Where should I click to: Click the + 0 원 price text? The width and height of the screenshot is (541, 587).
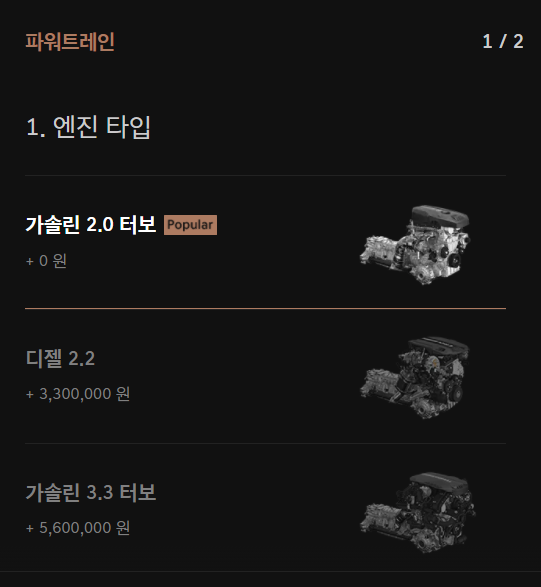[46, 261]
